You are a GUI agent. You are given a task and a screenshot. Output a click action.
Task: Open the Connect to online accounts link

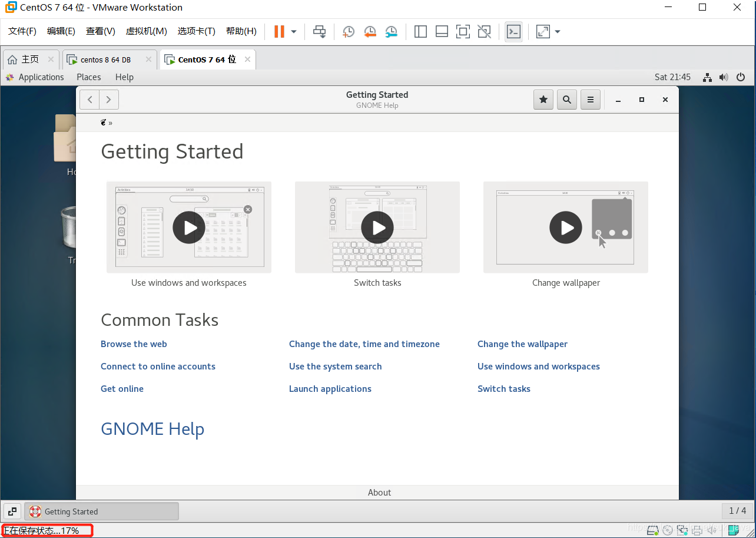pyautogui.click(x=158, y=367)
